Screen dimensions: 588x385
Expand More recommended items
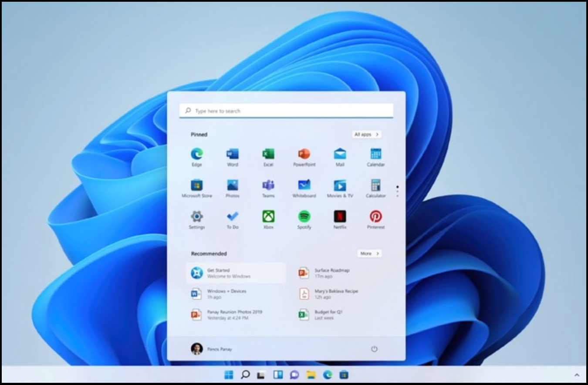pyautogui.click(x=369, y=253)
